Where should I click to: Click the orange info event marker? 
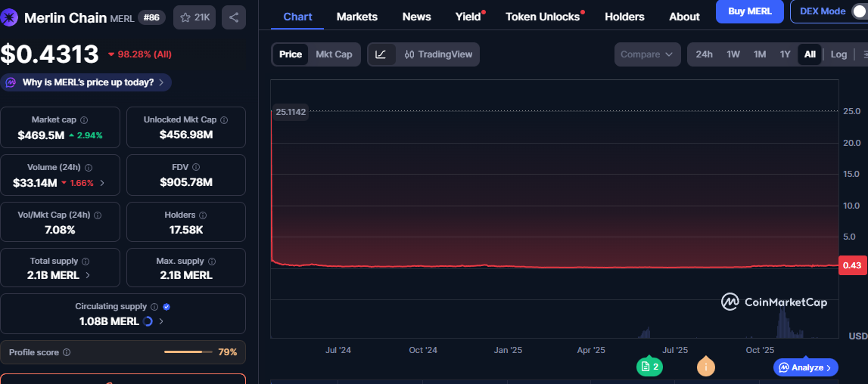tap(705, 367)
